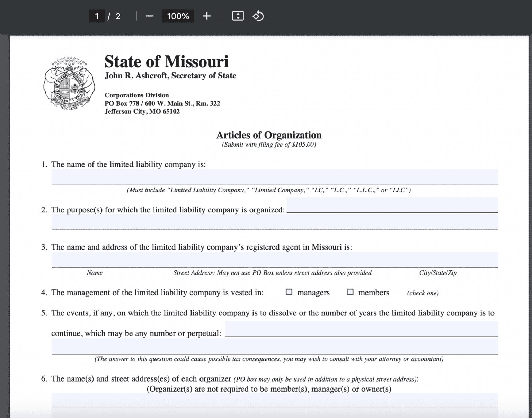Click the first organizer name and address field
The image size is (532, 418).
click(274, 400)
